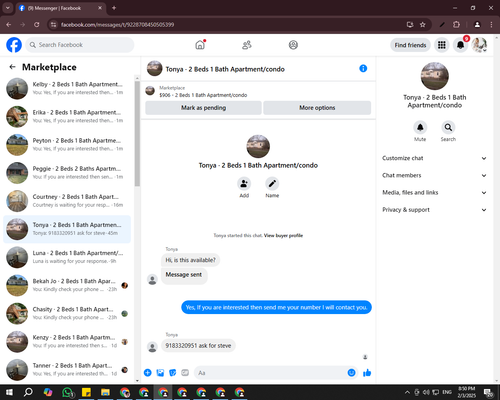Screen dimensions: 500x400
Task: Search in conversation magnifier icon
Action: tap(448, 127)
